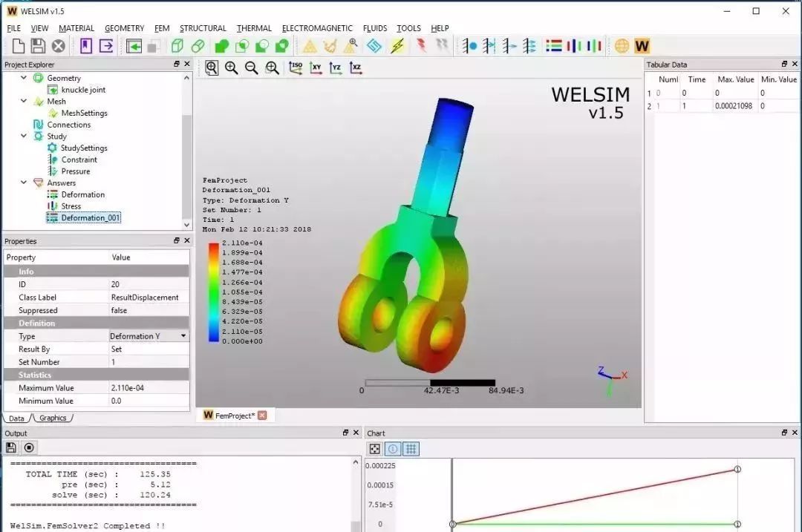This screenshot has height=532, width=802.
Task: Select Pressure tree item
Action: tap(76, 171)
